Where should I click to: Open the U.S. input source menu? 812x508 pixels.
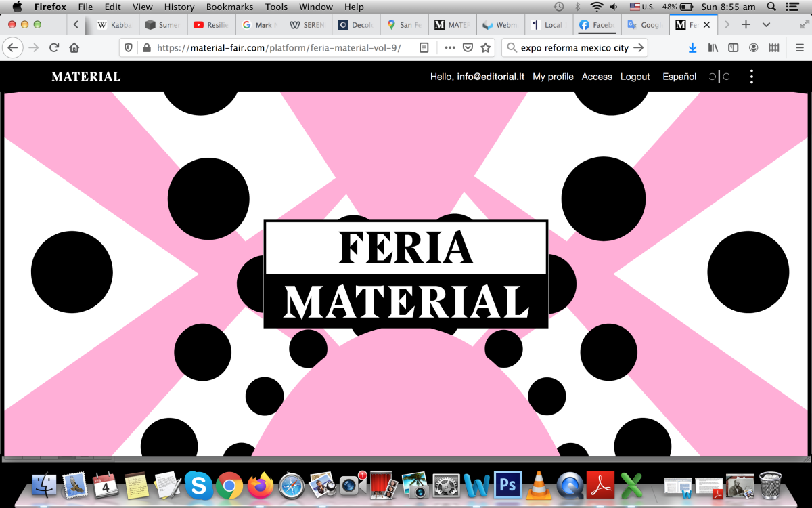(x=642, y=7)
